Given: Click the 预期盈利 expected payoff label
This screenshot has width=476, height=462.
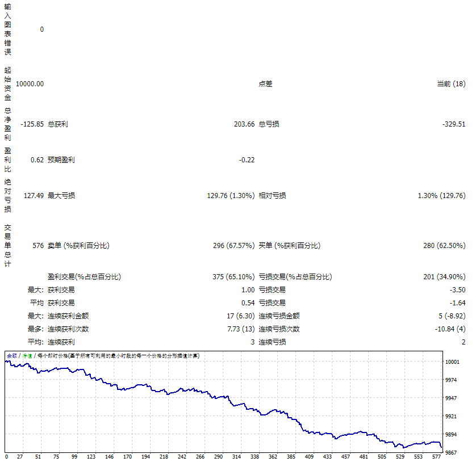Looking at the screenshot, I should 61,160.
